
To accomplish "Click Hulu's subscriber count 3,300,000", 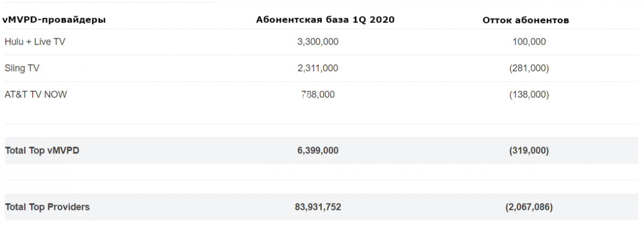I will pos(318,41).
